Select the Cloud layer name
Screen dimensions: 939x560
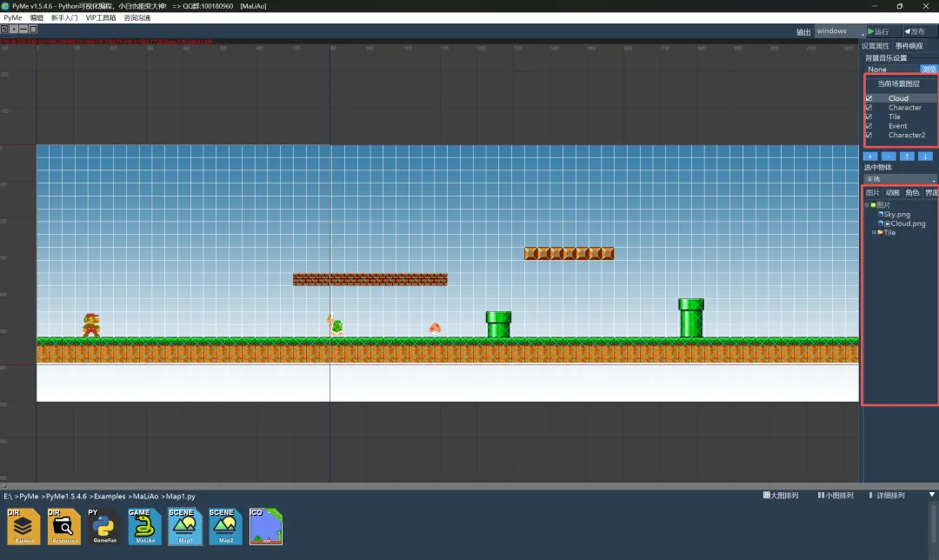point(898,98)
